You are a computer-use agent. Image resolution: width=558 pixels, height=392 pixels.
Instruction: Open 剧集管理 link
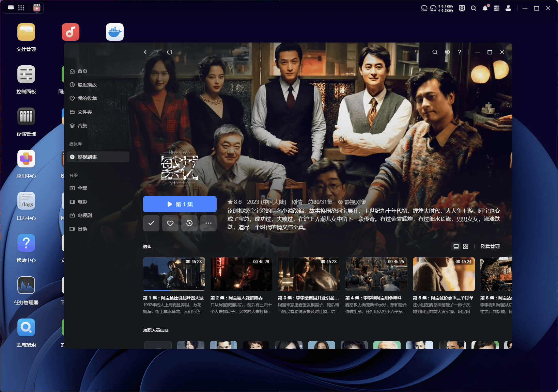click(x=490, y=246)
